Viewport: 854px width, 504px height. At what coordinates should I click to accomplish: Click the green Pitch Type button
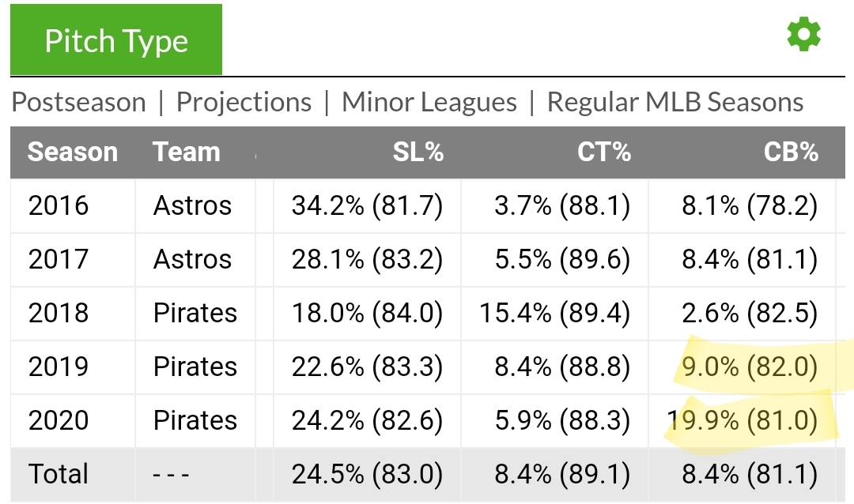pyautogui.click(x=116, y=40)
